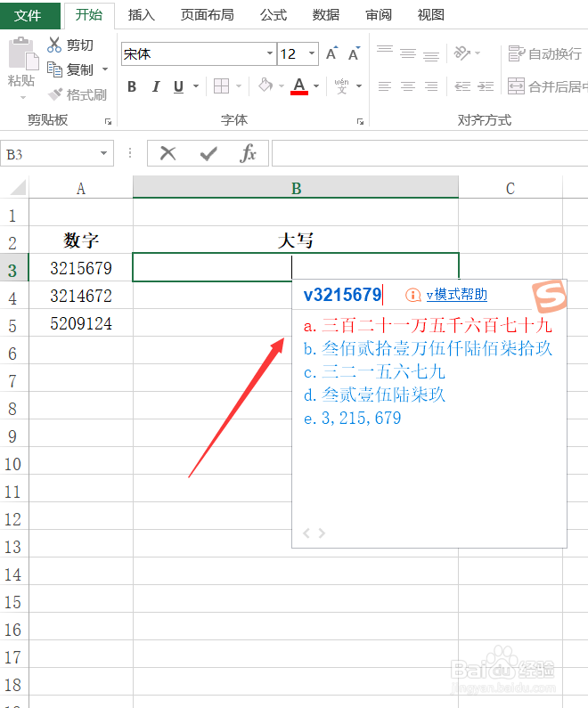
Task: Click the cell containing 3214672
Action: click(81, 296)
